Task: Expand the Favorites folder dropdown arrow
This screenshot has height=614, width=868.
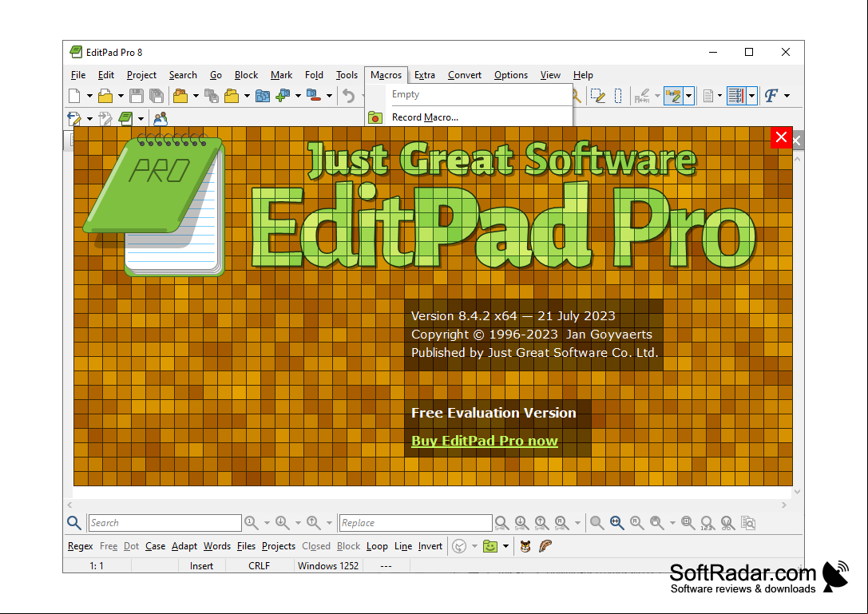Action: [x=506, y=546]
